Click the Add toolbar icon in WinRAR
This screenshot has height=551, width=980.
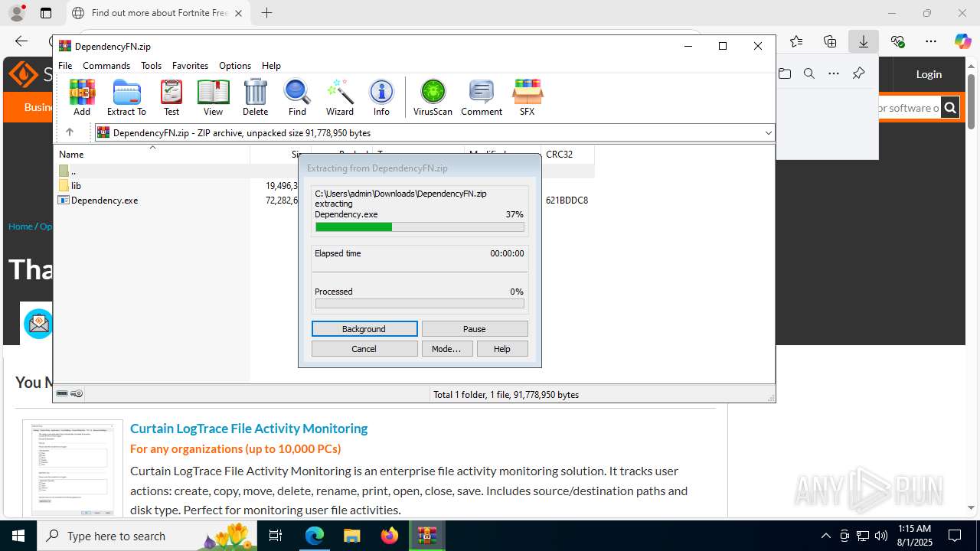[82, 97]
